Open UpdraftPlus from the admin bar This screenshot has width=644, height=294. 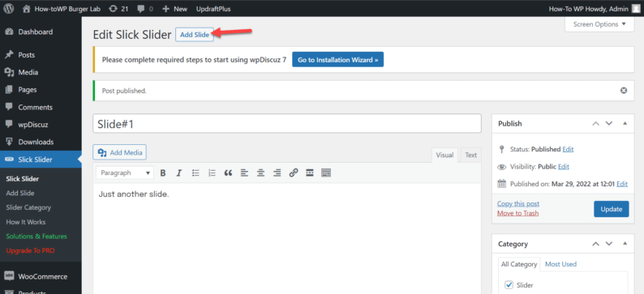coord(213,9)
